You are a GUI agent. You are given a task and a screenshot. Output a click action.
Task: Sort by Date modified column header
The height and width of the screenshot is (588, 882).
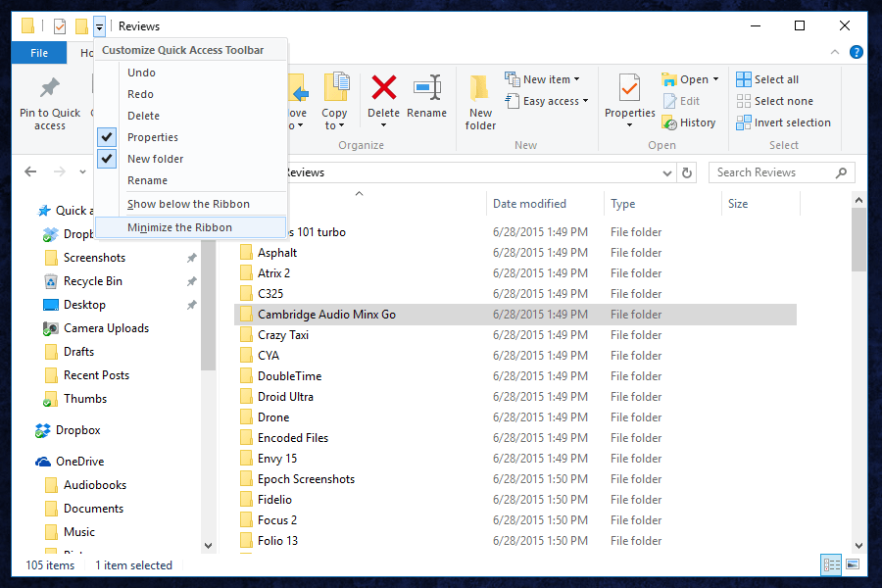tap(529, 204)
